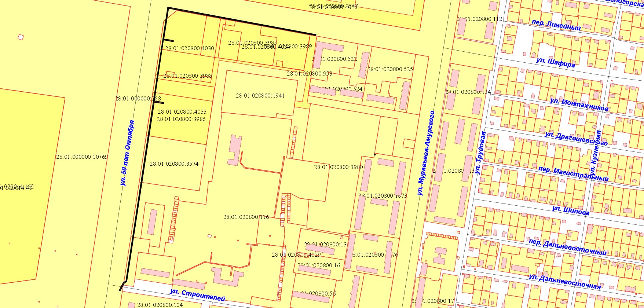Select the пер. Магистральный label
Viewport: 644px width, 308px height.
[573, 174]
